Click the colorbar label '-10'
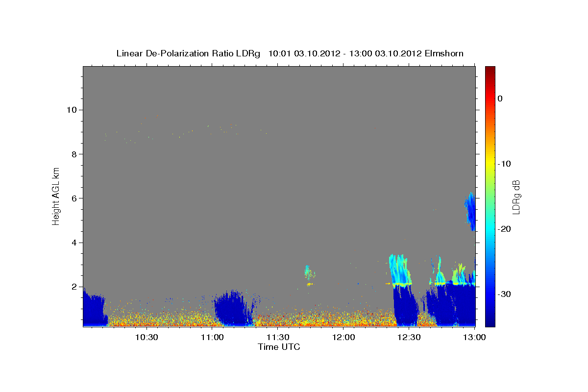Viewport: 588px width, 392px height. 505,164
